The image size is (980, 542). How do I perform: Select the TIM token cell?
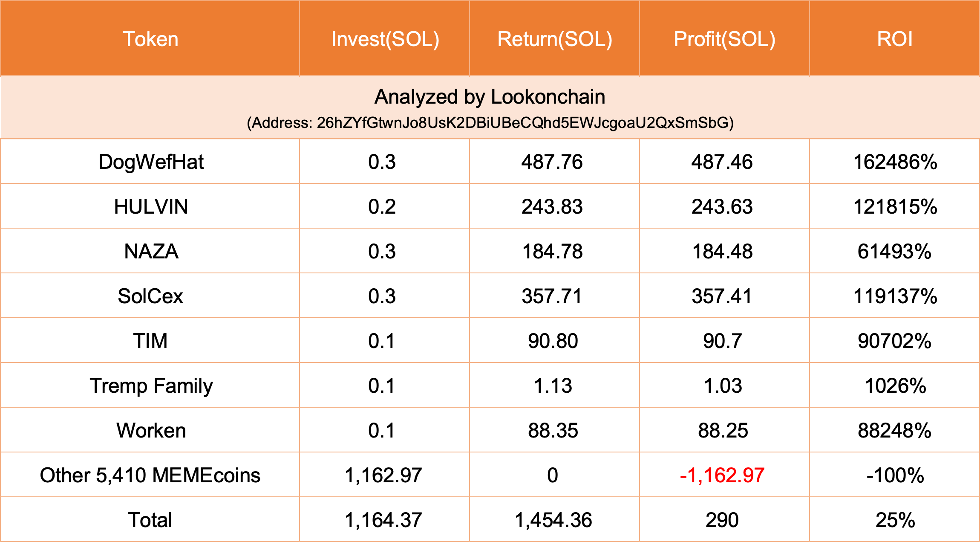coord(150,341)
